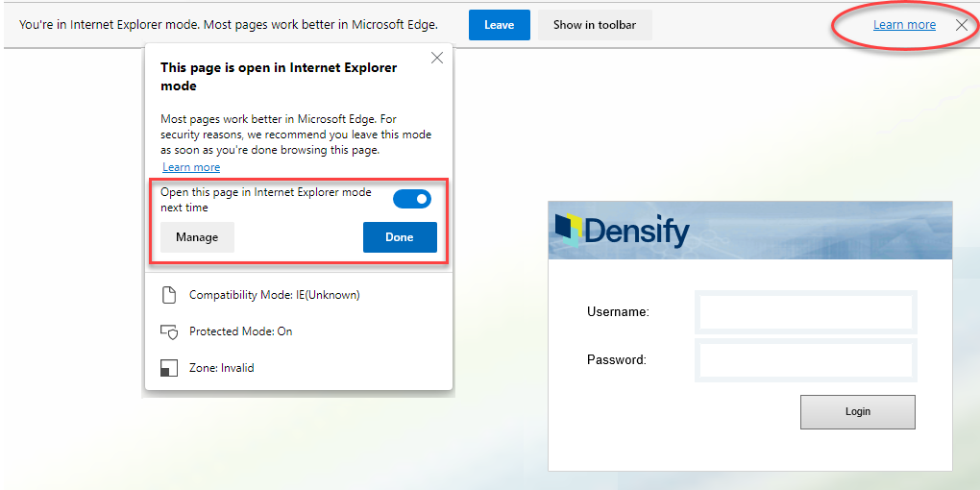Open the Manage button in popup
Screen dimensions: 980x490
197,237
